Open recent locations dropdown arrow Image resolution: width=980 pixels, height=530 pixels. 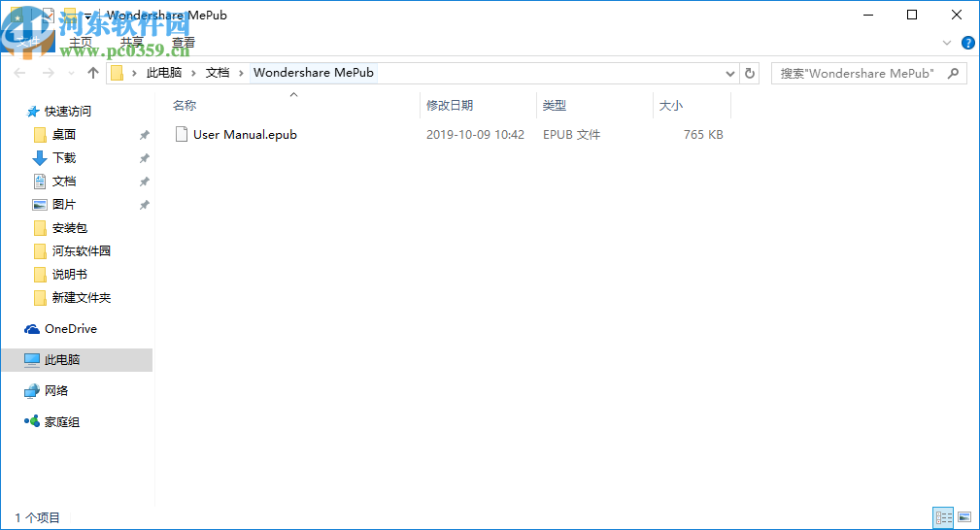point(71,73)
